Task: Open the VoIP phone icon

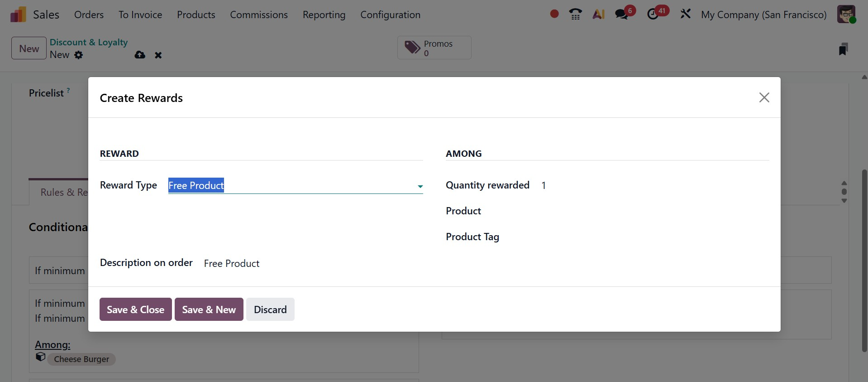Action: (575, 15)
